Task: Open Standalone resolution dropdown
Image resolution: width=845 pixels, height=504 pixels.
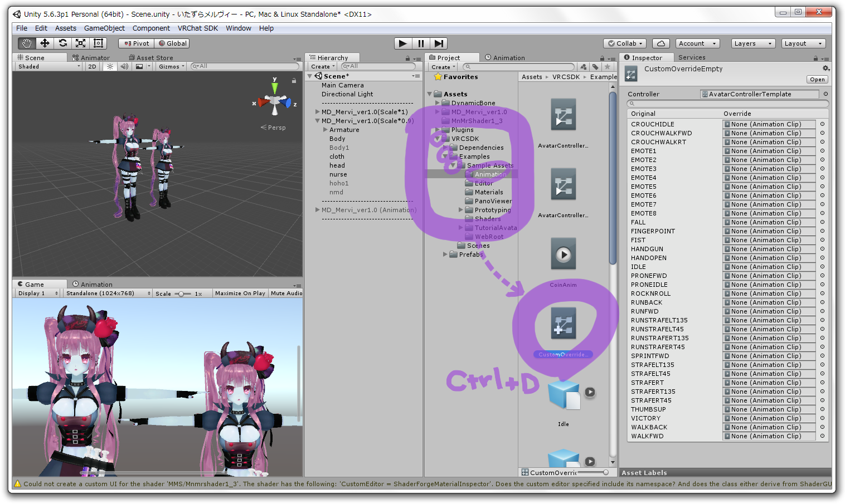Action: [x=108, y=293]
